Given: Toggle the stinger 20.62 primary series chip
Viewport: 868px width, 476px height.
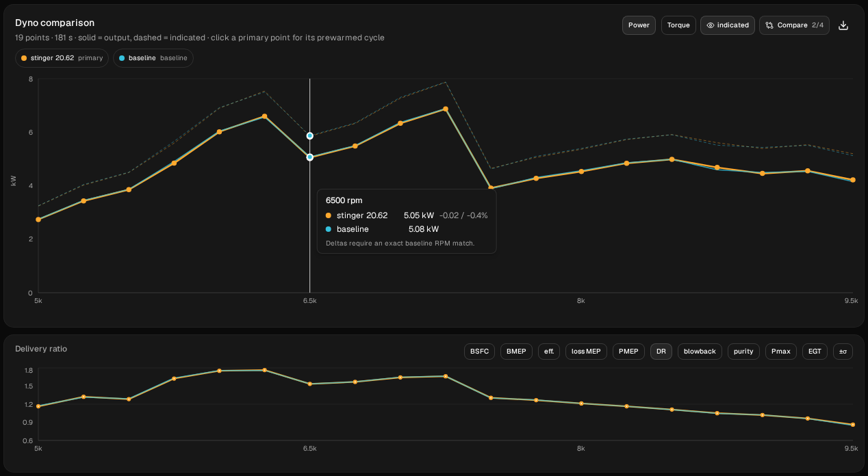Looking at the screenshot, I should pyautogui.click(x=62, y=58).
